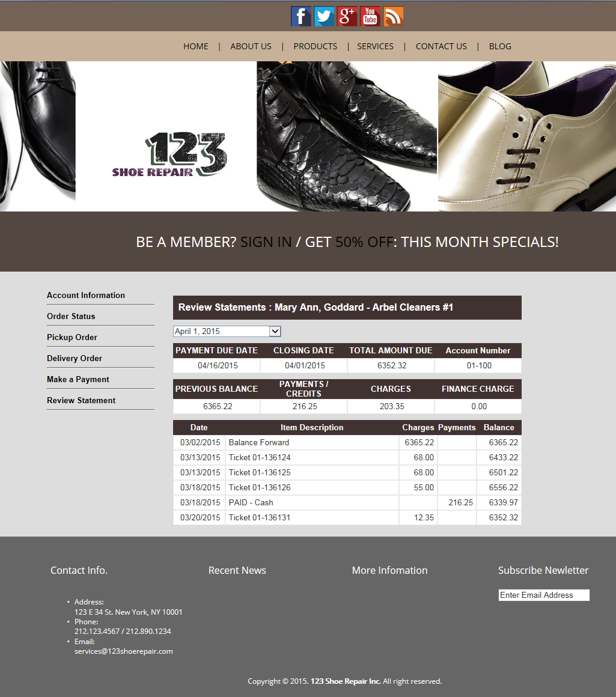Open the Google Plus social icon
616x697 pixels.
pos(347,16)
